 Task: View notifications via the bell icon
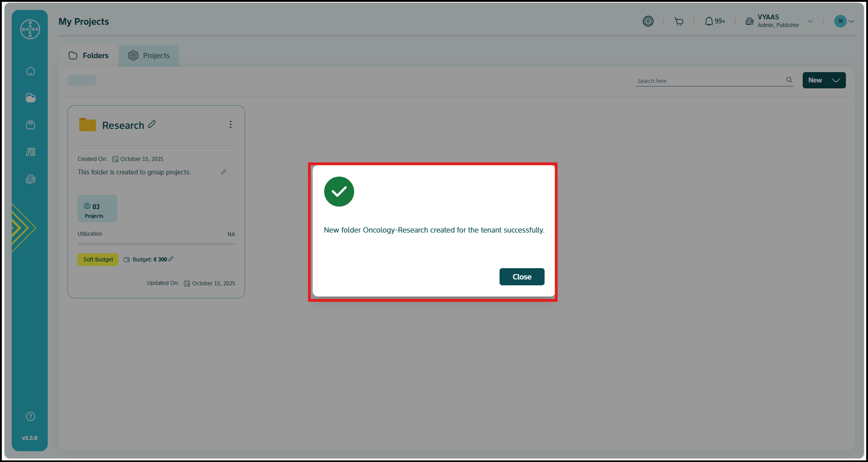709,21
